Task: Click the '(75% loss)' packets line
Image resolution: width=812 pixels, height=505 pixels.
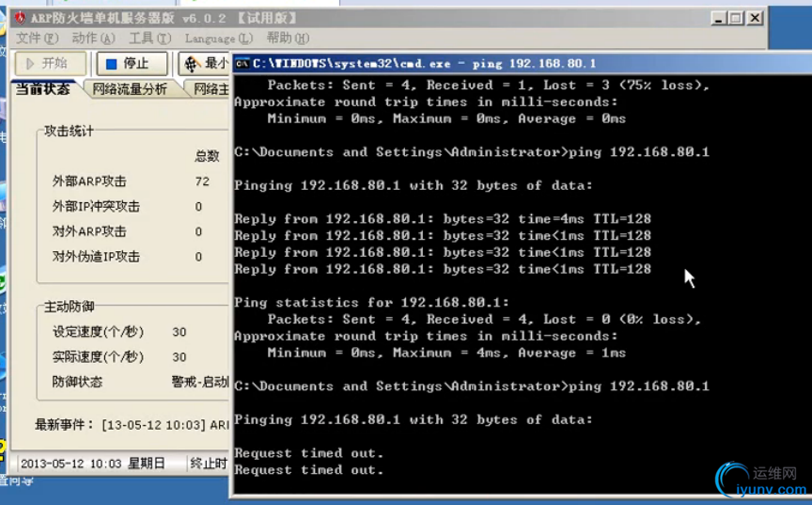Action: click(488, 85)
